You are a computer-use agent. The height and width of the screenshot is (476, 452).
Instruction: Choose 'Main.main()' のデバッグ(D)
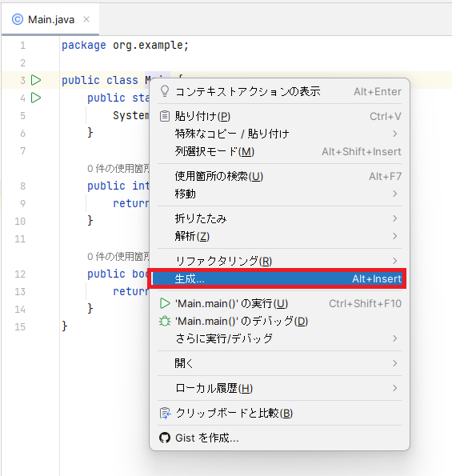(279, 321)
